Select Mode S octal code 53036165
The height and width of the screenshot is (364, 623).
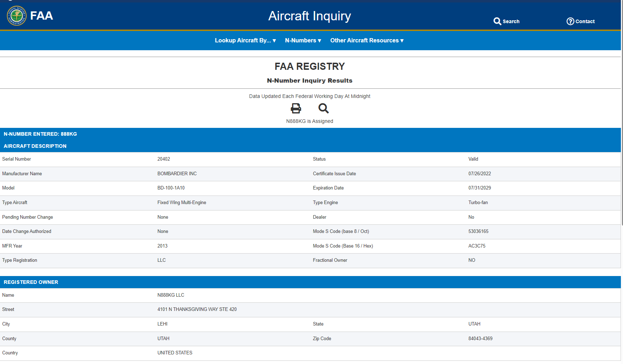(x=479, y=232)
